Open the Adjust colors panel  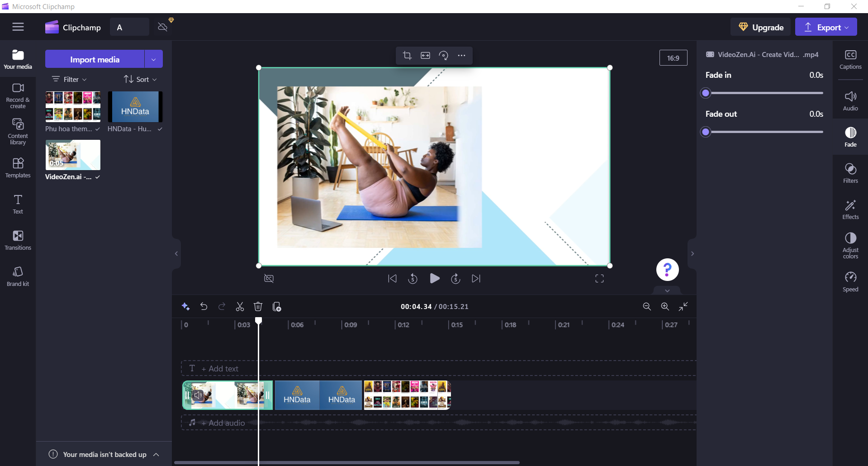point(850,246)
